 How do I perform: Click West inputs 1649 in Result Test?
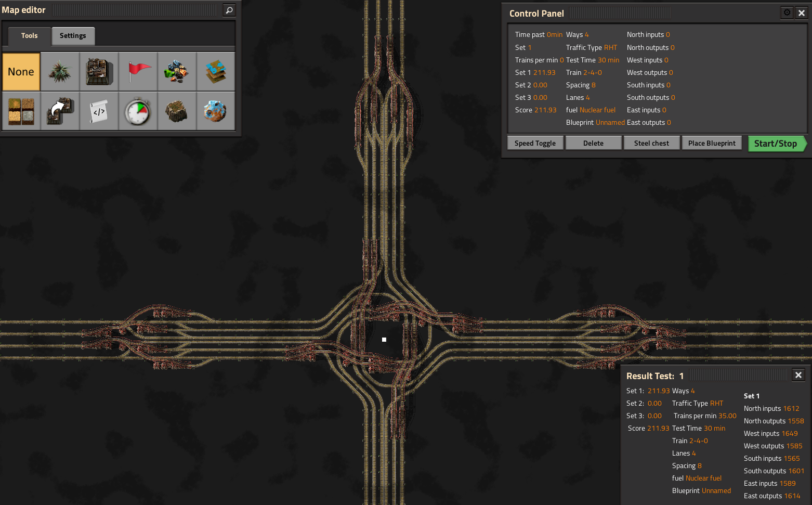tap(770, 434)
